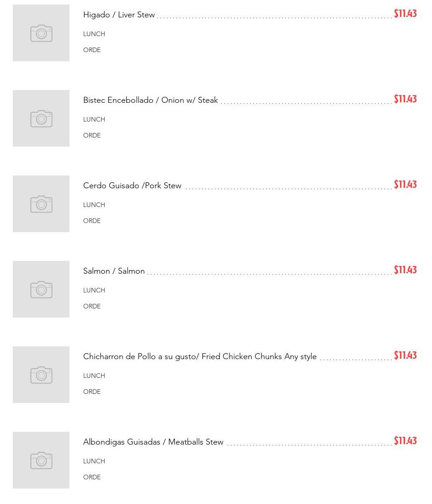Viewport: 432px width, 504px height.
Task: Click the Cerdo Guisado camera placeholder image
Action: click(x=41, y=204)
